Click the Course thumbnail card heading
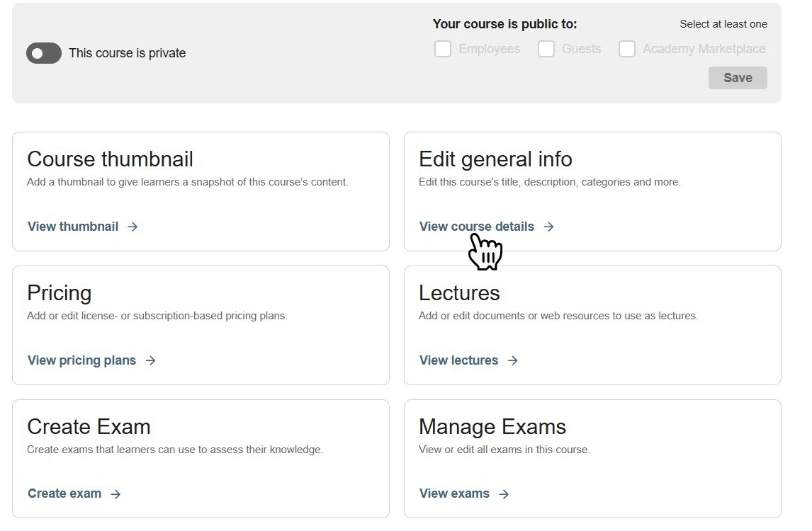 (110, 159)
